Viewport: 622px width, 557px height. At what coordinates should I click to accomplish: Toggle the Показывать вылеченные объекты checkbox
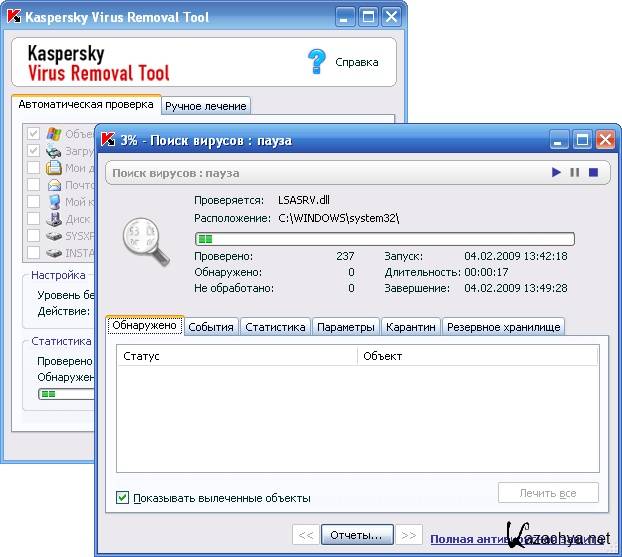[x=123, y=497]
